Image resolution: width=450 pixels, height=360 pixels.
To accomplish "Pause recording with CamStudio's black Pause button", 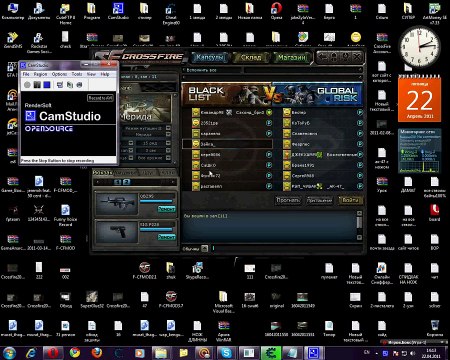I will coord(37,85).
